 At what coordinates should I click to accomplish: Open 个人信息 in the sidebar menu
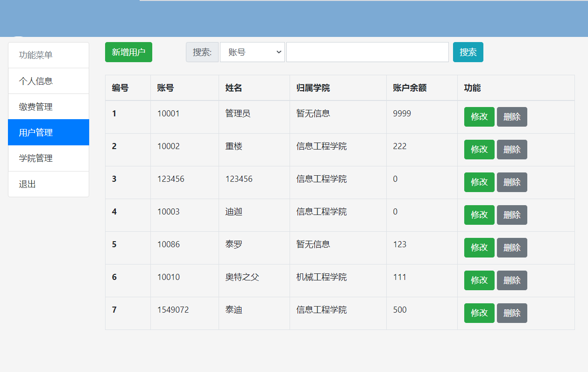[x=49, y=81]
